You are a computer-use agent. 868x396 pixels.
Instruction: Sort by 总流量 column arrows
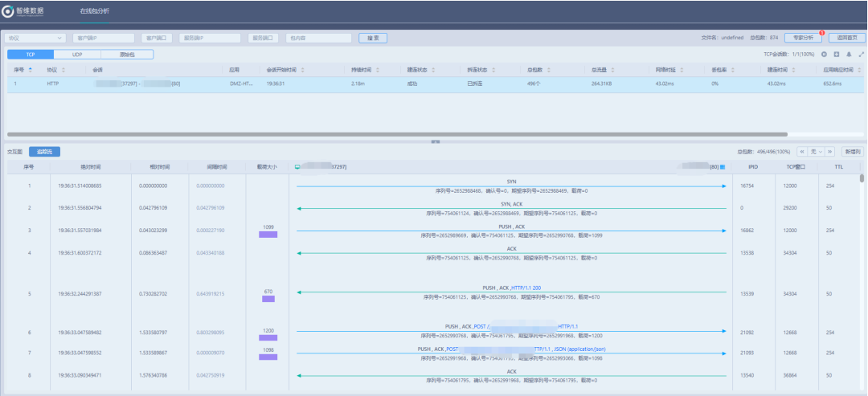click(612, 70)
